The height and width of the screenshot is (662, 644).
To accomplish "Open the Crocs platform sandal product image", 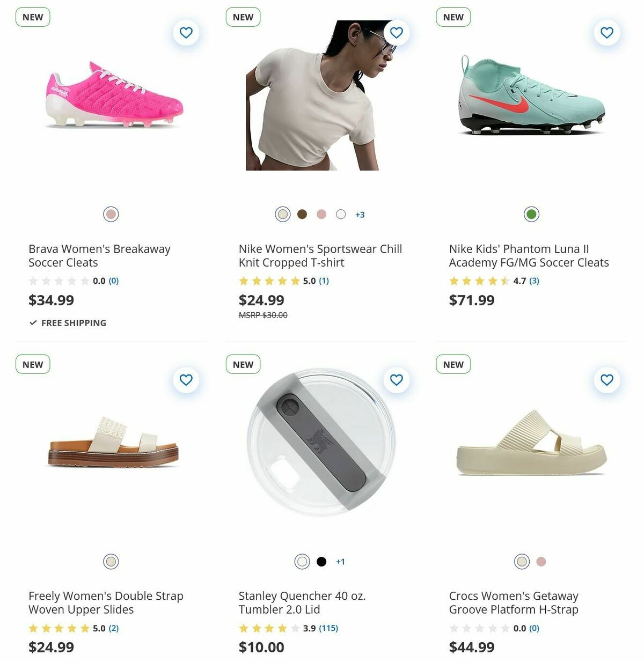I will (531, 444).
